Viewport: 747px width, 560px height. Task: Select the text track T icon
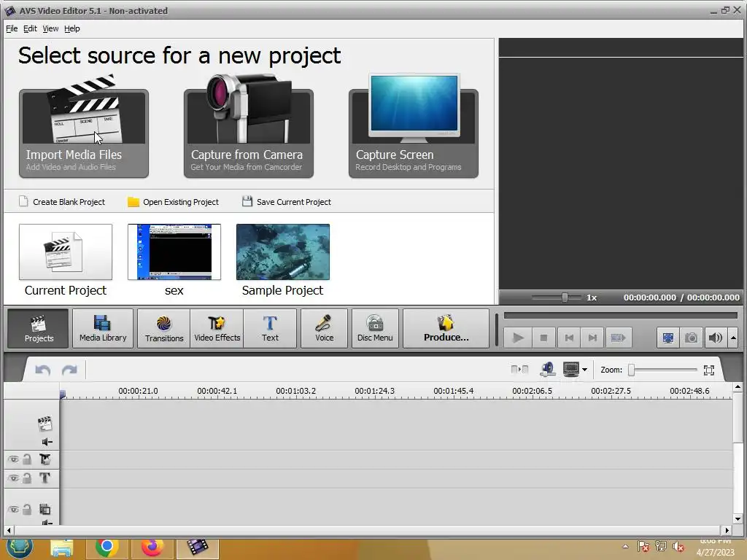point(44,478)
